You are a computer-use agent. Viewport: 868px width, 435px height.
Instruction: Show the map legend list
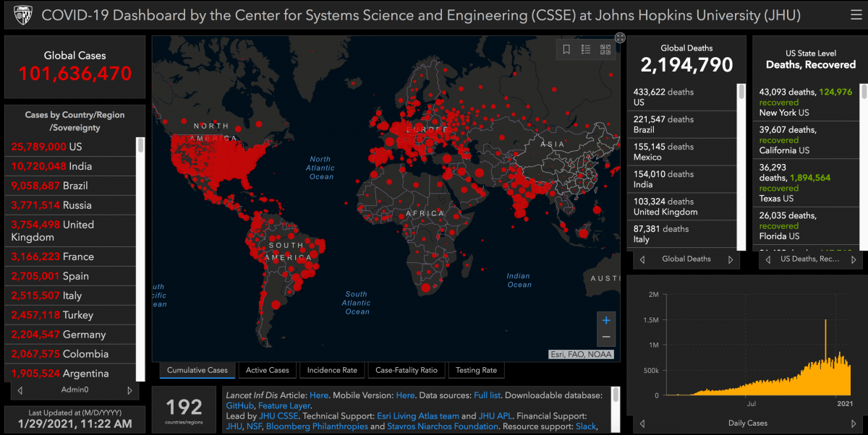586,49
